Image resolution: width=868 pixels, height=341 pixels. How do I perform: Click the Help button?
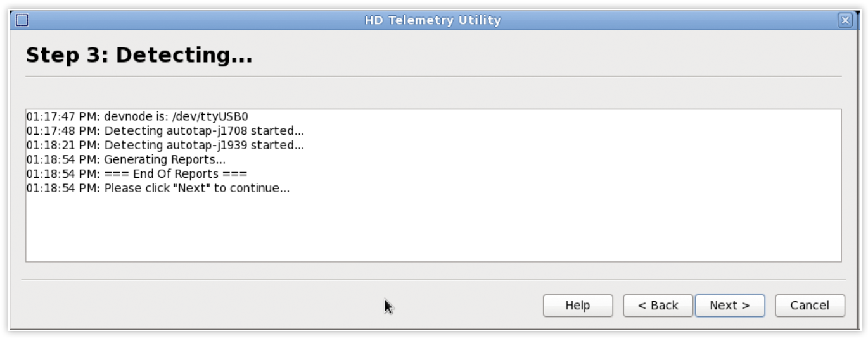tap(578, 306)
